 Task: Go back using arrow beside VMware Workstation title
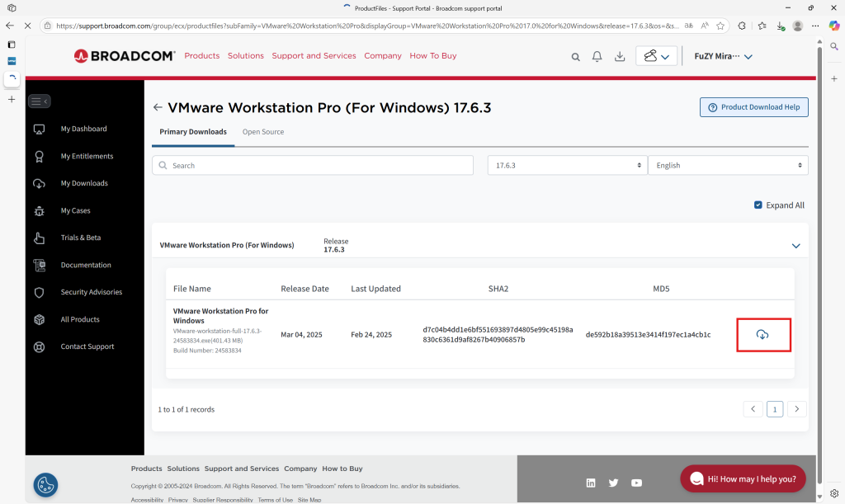tap(158, 107)
